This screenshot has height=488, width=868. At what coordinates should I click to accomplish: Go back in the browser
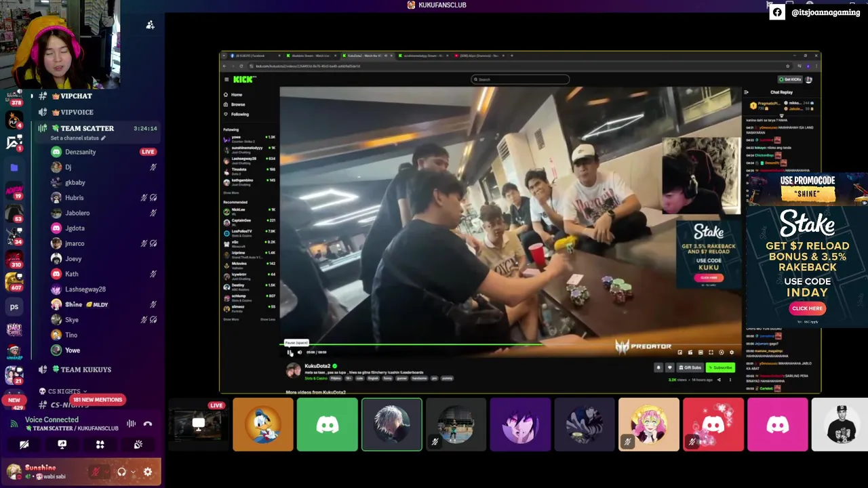point(226,66)
